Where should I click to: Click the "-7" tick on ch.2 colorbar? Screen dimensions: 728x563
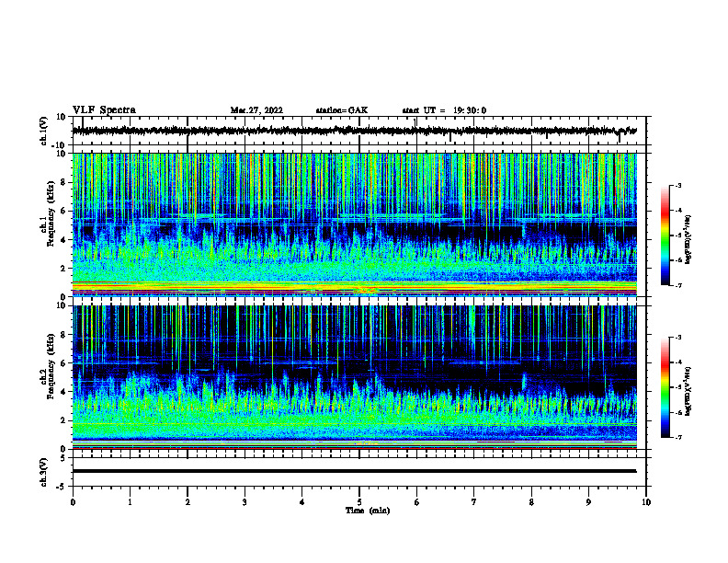click(678, 438)
